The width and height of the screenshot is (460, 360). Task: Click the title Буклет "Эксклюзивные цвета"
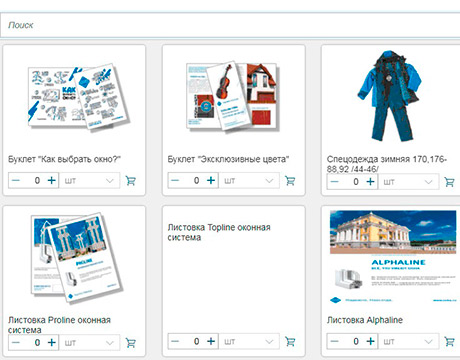point(228,159)
